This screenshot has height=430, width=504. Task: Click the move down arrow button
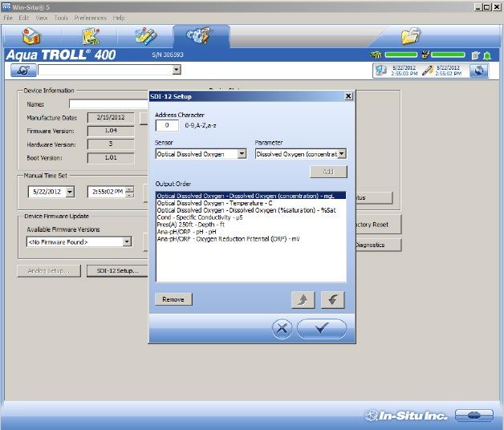333,300
